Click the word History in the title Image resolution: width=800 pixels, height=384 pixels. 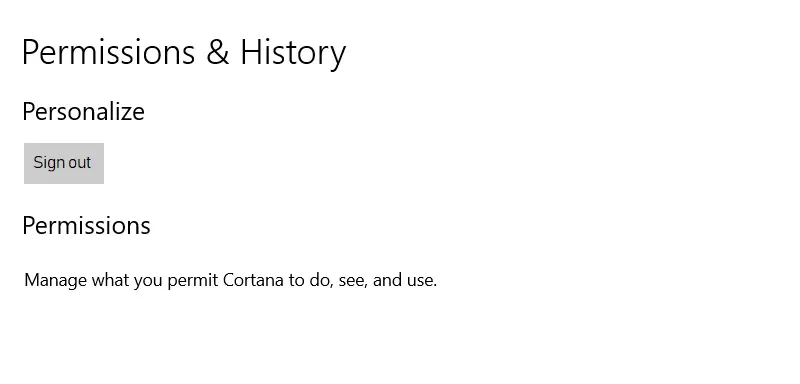point(293,53)
